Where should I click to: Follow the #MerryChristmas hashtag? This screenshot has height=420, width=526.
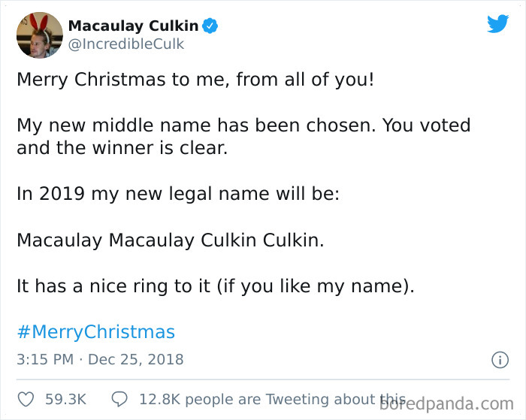(96, 332)
